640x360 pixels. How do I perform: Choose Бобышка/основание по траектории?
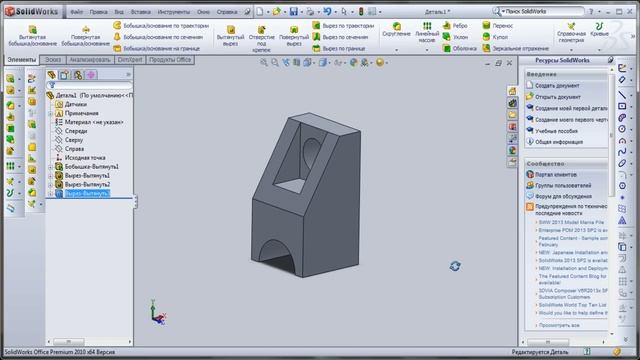tap(161, 26)
